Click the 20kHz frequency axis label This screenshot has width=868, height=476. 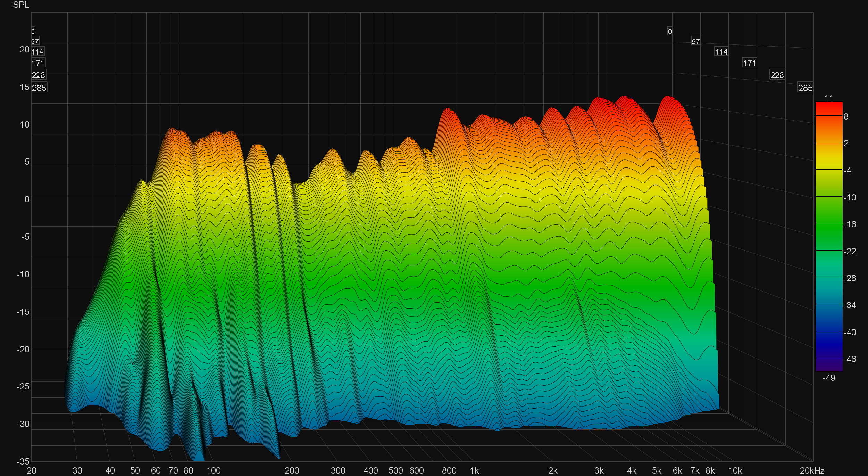click(x=812, y=470)
